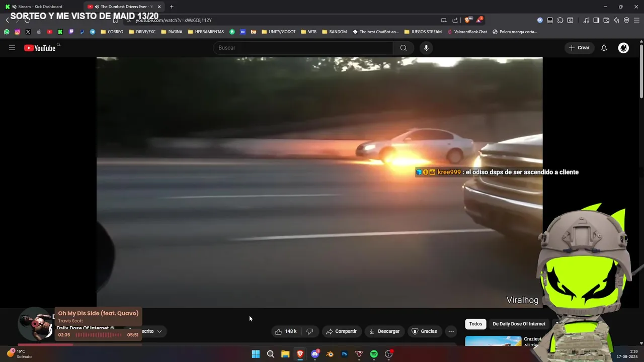The image size is (644, 362).
Task: Open the YouTube account avatar menu
Action: [x=623, y=48]
